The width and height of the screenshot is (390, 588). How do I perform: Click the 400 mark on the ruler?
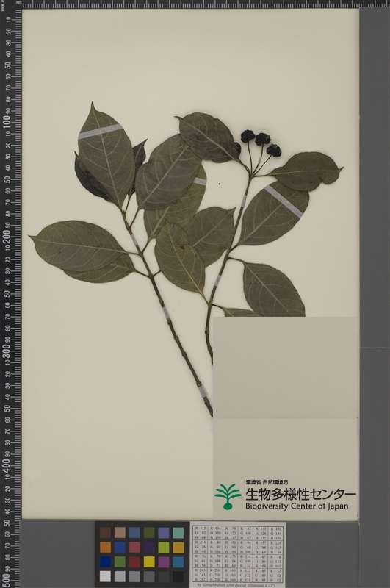click(7, 465)
